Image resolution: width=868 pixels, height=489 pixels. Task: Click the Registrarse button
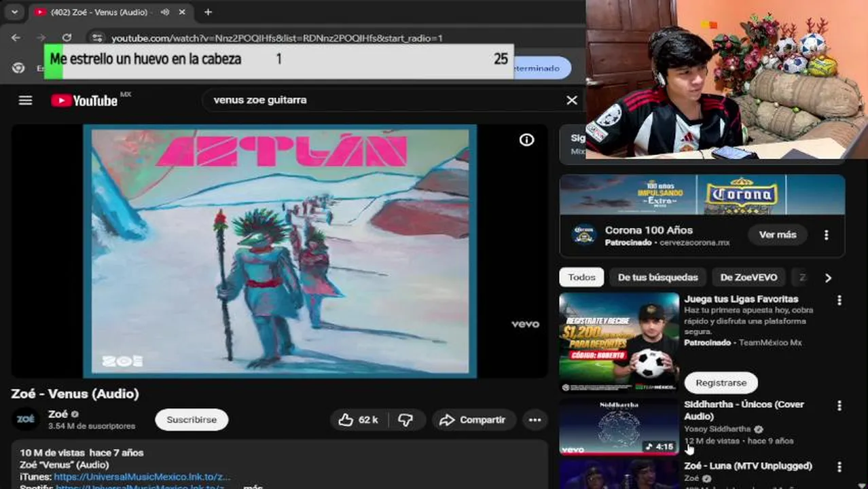(721, 383)
